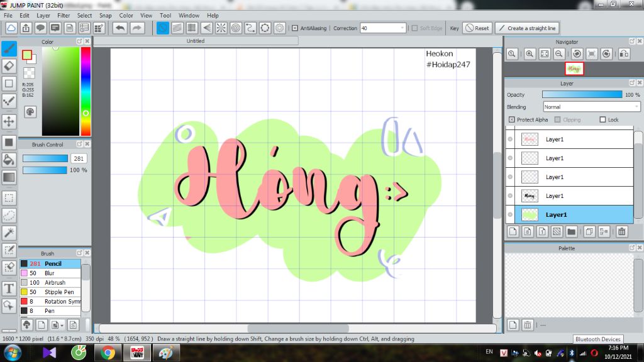The height and width of the screenshot is (362, 644).
Task: Add a new layer folder
Action: (x=571, y=231)
